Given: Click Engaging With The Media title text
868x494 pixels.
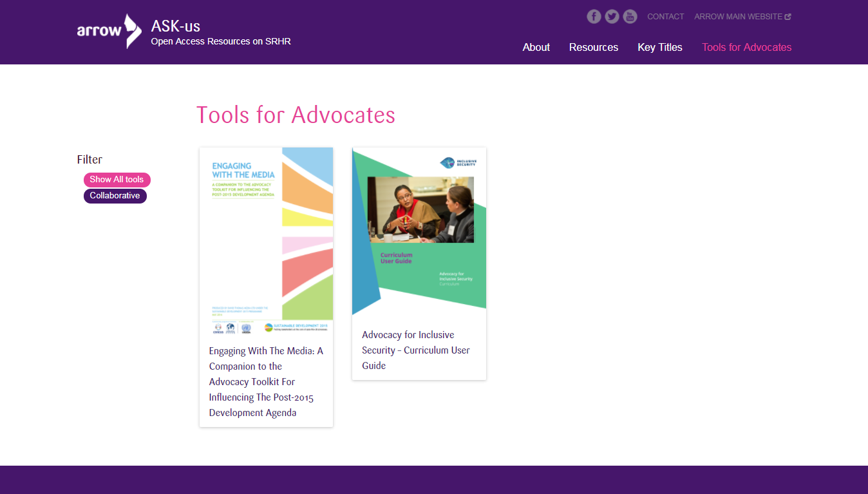Looking at the screenshot, I should tap(266, 382).
